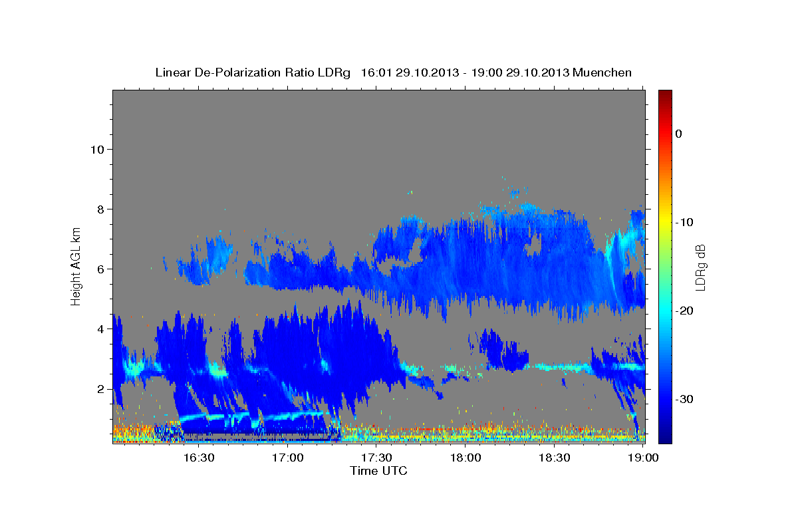Viewport: 798px width, 532px height.
Task: Click the colorbar label '0'
Action: coord(678,134)
